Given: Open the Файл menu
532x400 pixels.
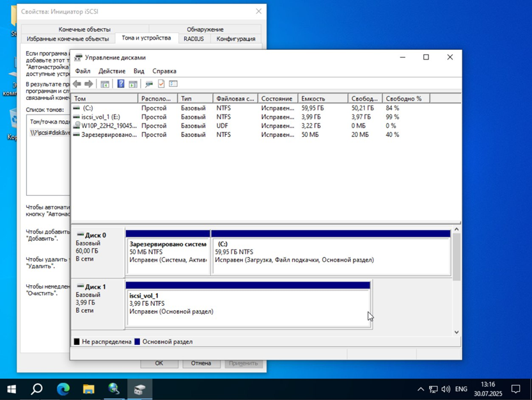Looking at the screenshot, I should click(x=82, y=71).
